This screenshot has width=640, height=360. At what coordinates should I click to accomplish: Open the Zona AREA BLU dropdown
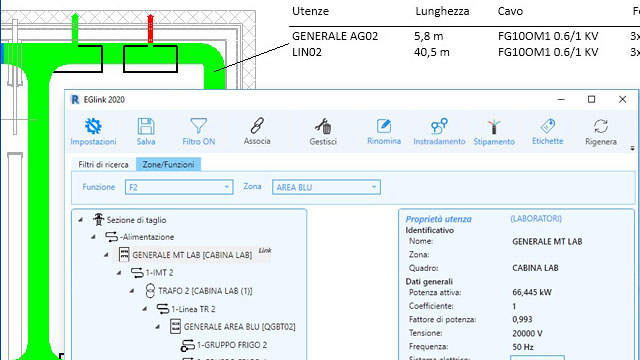327,187
